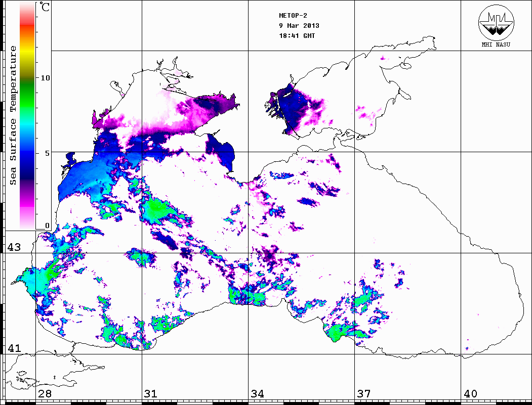Click the Sea Surface Temperature vertical label
The width and height of the screenshot is (532, 405).
point(14,115)
